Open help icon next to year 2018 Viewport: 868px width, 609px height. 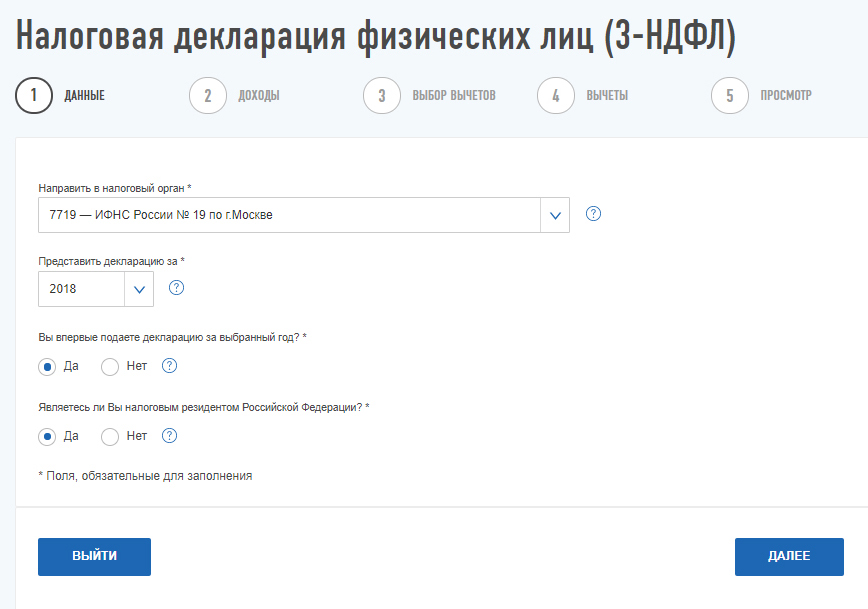coord(176,287)
